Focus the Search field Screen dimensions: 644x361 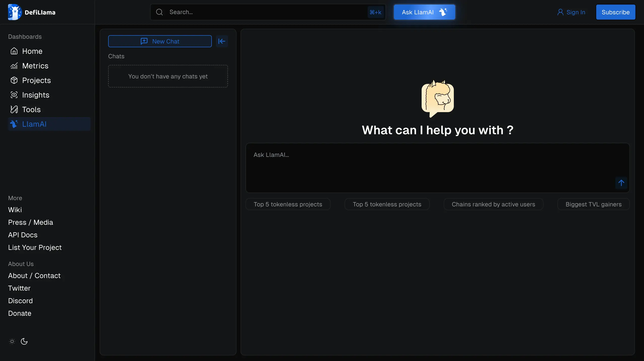point(268,12)
